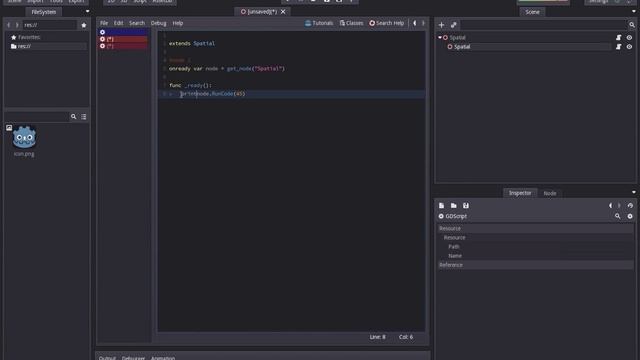
Task: Open Inspector dock options dropdown
Action: (633, 192)
